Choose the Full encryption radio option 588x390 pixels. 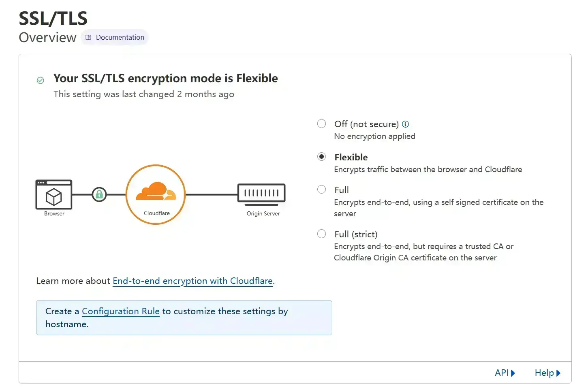321,189
